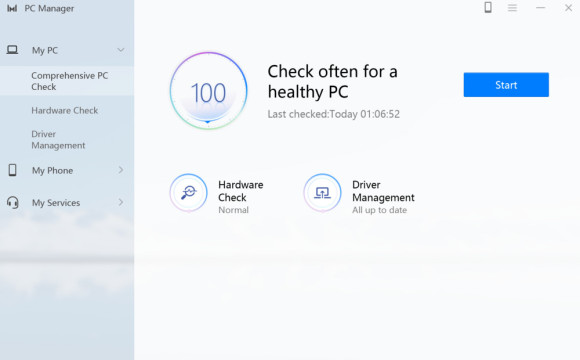Click the 'All up to date' status text
The image size is (580, 360).
tap(379, 210)
